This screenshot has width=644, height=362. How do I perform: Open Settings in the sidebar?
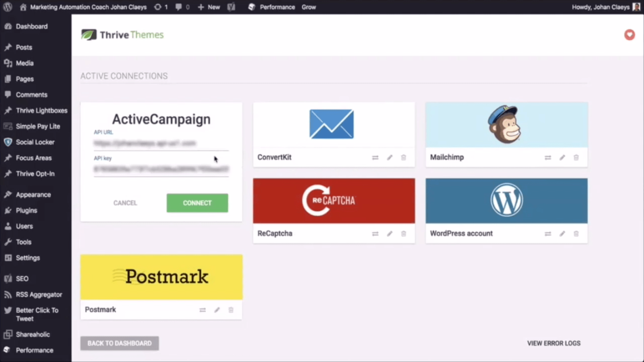tap(28, 258)
